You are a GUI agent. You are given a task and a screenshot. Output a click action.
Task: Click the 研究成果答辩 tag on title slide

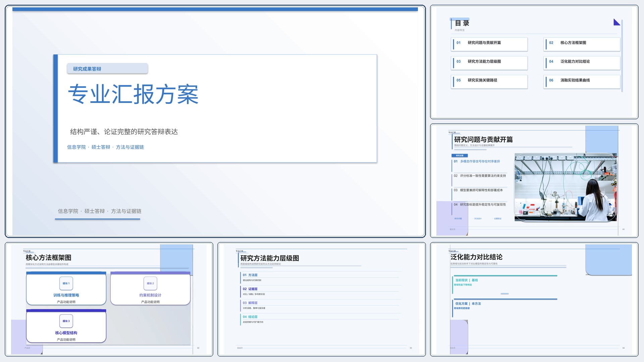(x=107, y=69)
